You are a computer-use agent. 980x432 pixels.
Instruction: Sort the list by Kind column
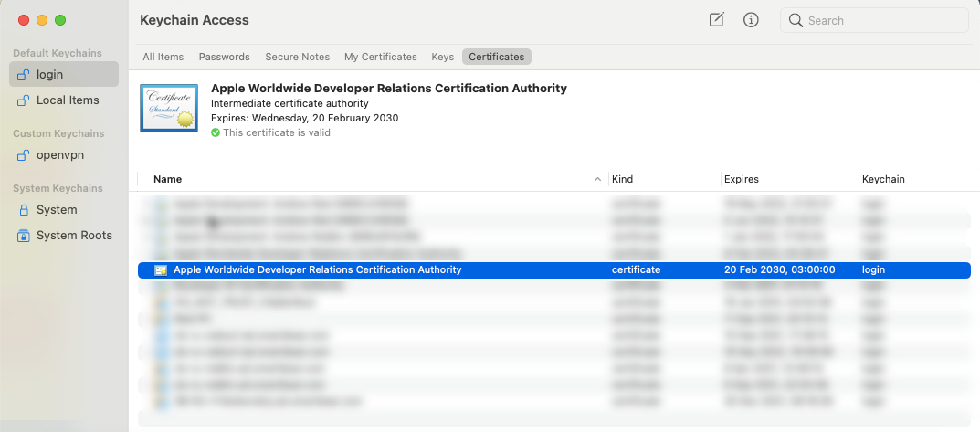point(622,179)
